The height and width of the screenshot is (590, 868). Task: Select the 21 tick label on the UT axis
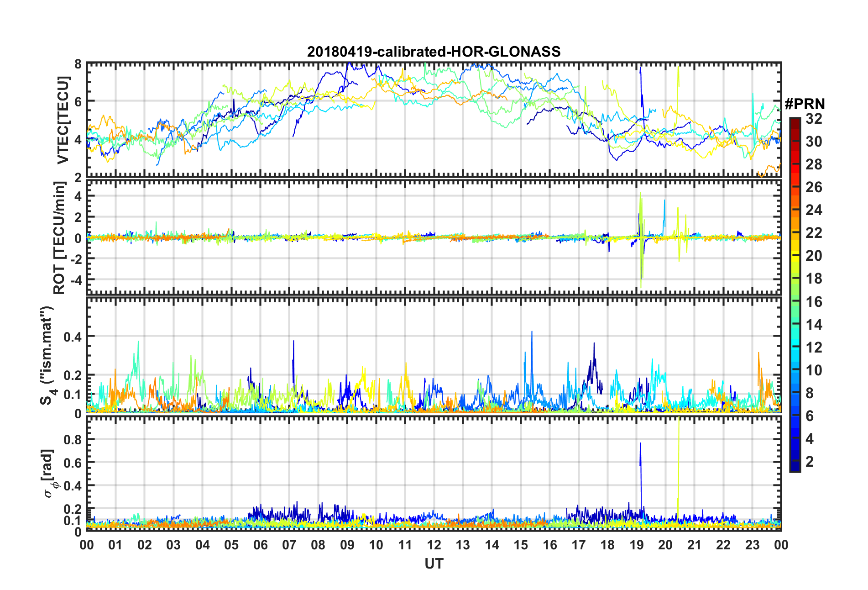point(695,545)
